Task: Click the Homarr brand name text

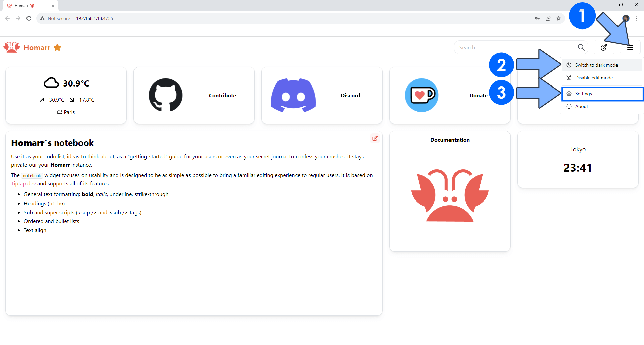Action: click(x=37, y=48)
